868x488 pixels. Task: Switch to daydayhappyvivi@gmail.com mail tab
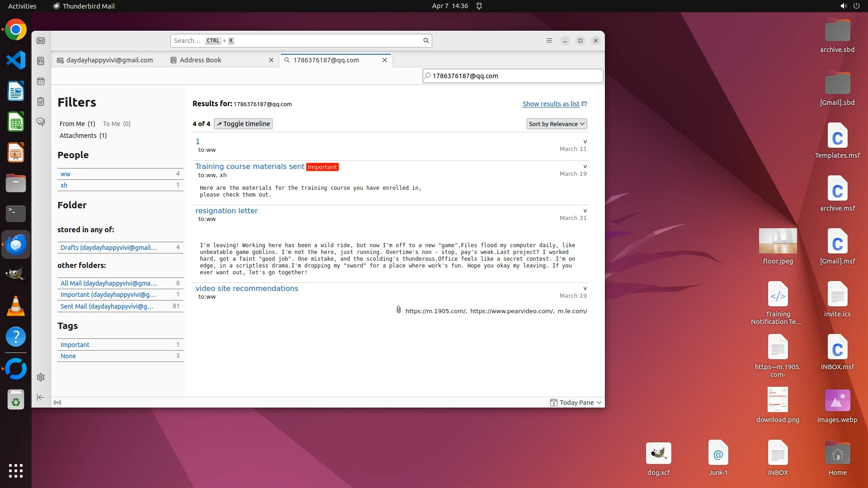click(109, 60)
